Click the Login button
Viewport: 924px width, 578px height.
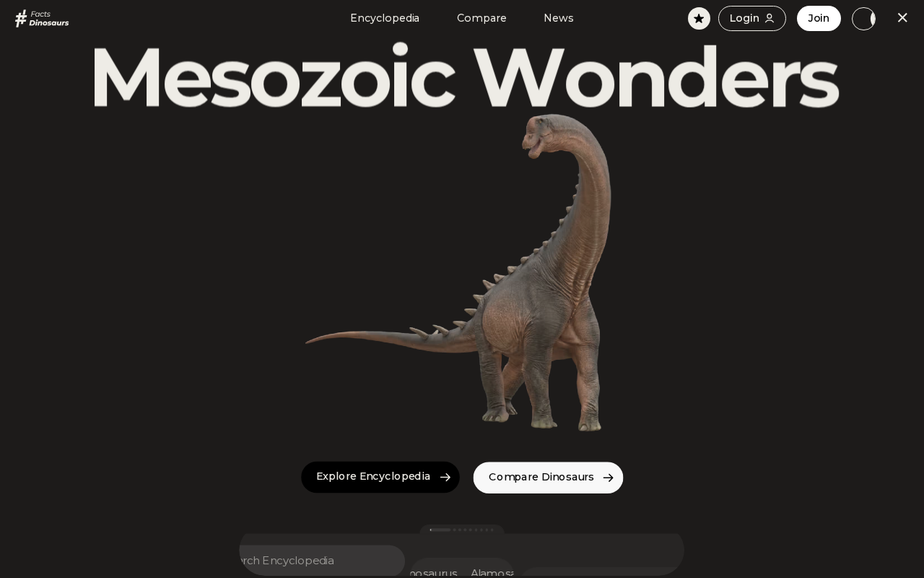click(751, 18)
